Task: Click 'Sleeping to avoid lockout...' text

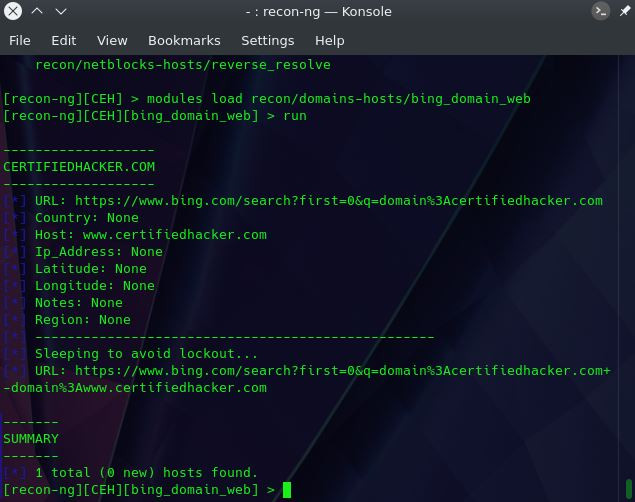Action: coord(146,354)
